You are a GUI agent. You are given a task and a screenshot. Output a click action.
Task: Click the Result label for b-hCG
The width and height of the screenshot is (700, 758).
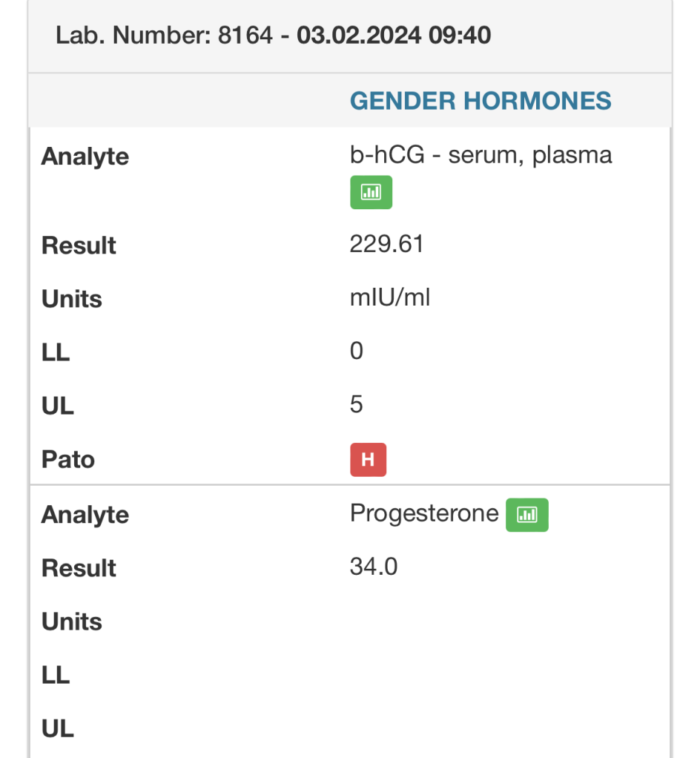click(x=79, y=245)
